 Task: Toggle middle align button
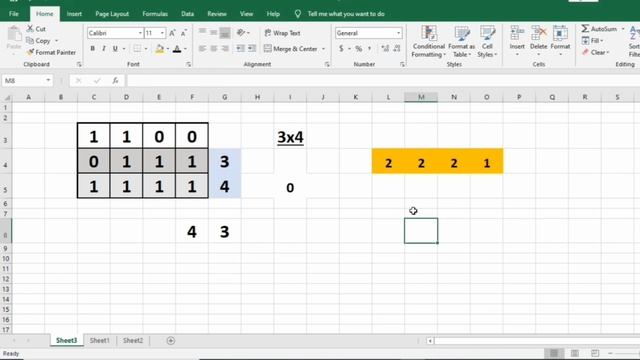click(x=213, y=32)
